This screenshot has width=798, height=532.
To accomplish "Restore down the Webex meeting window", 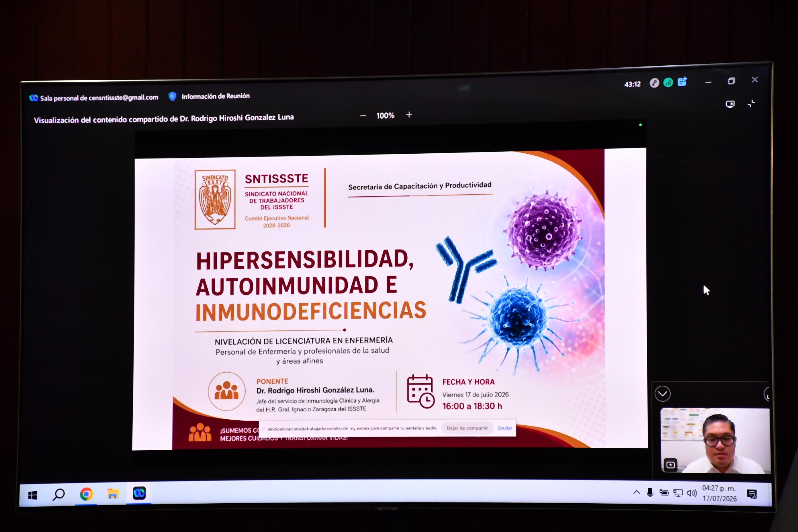I will pyautogui.click(x=731, y=81).
